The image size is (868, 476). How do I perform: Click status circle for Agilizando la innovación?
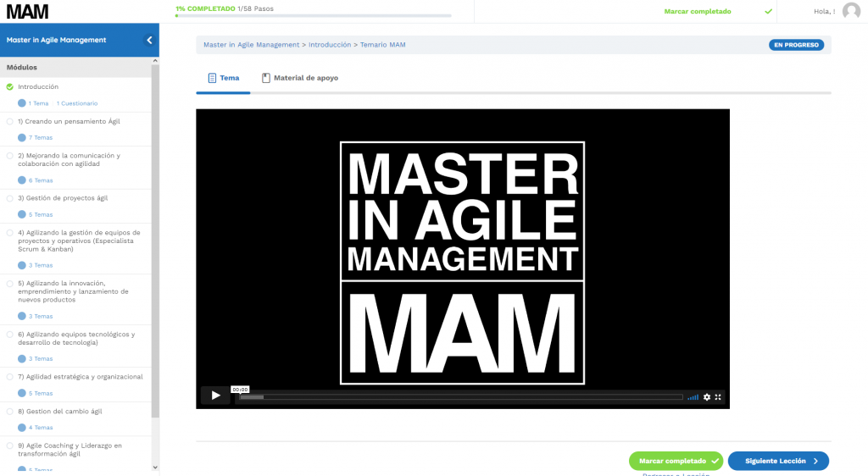click(x=10, y=284)
